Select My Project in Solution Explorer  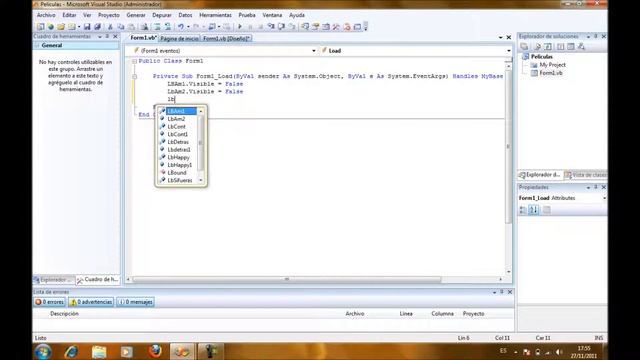[552, 65]
